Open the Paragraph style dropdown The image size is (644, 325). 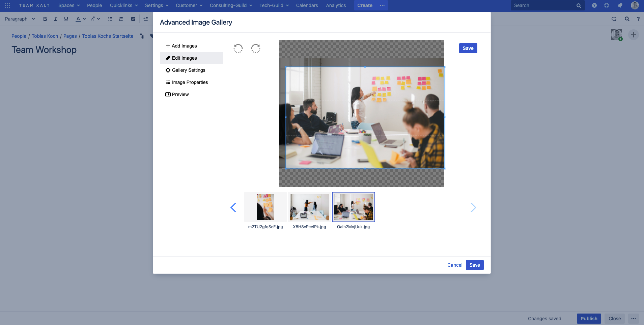point(20,19)
